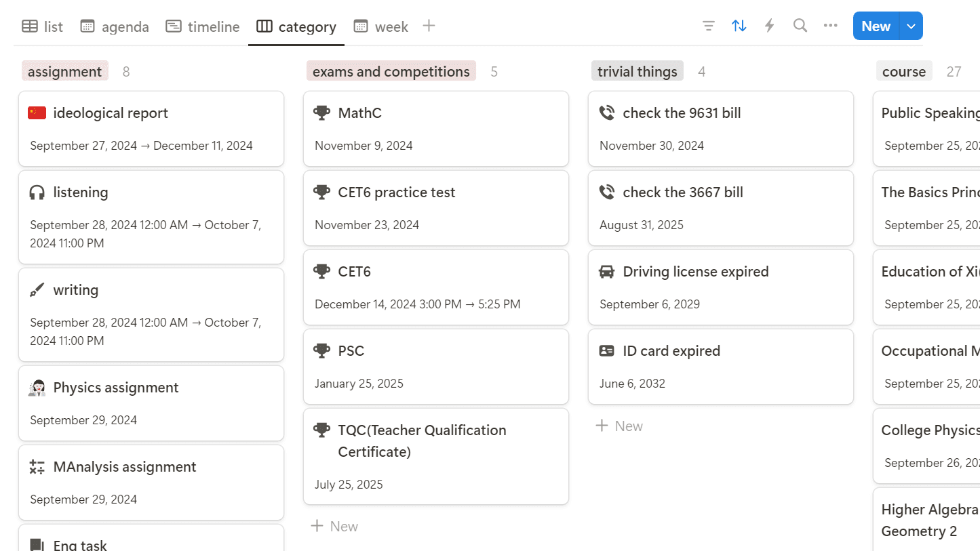Click the blue New button

[x=876, y=26]
